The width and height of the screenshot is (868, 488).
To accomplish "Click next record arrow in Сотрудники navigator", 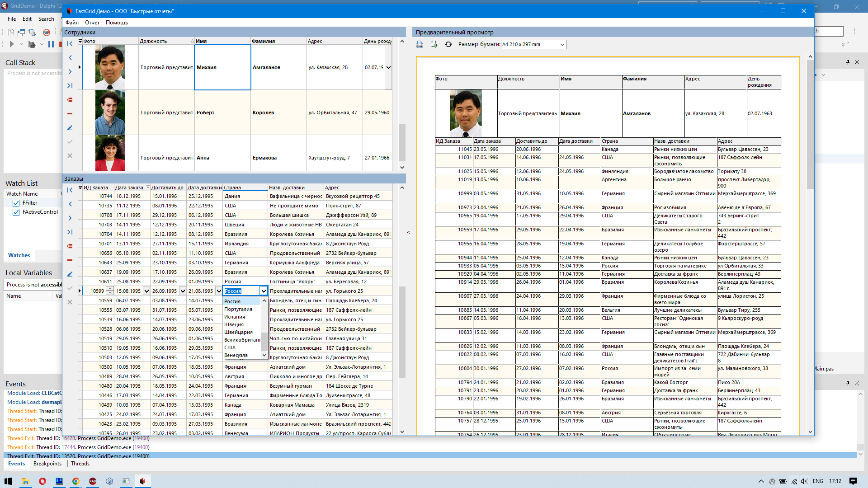I will [70, 72].
